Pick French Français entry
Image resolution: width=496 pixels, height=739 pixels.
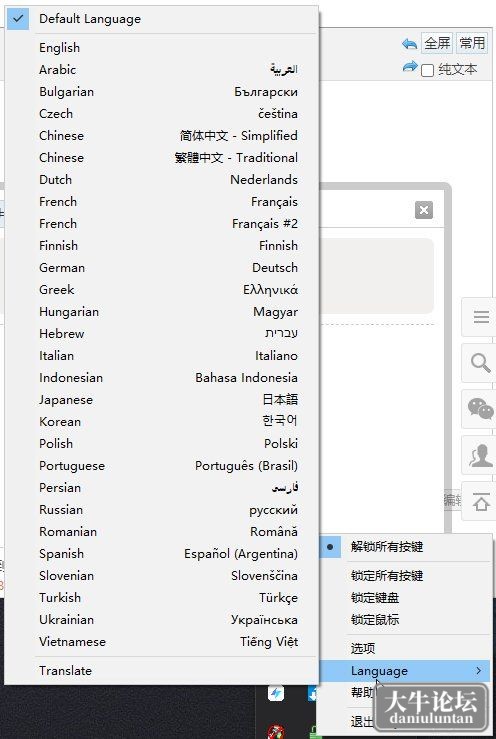coord(162,202)
